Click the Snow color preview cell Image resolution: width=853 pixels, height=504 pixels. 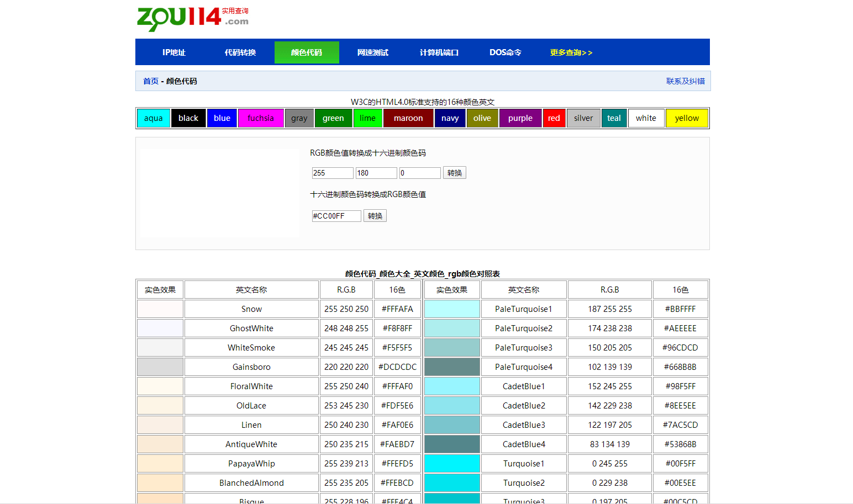pyautogui.click(x=160, y=309)
